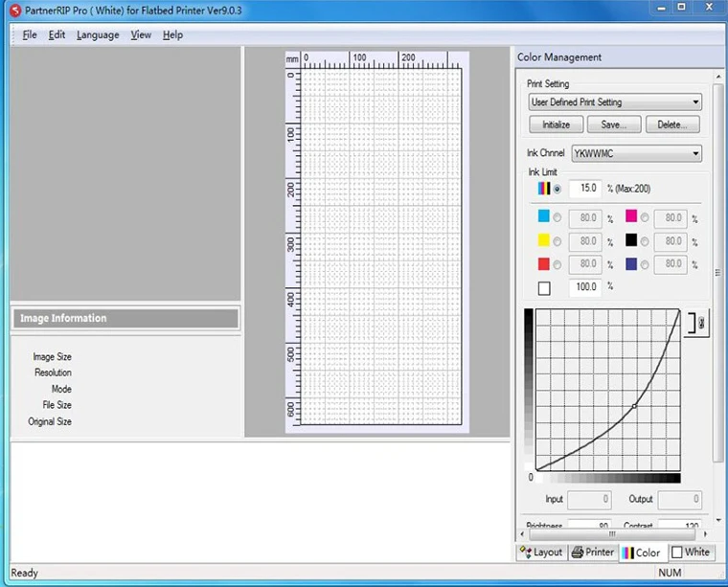Click the Save... button
The width and height of the screenshot is (728, 587).
(613, 124)
